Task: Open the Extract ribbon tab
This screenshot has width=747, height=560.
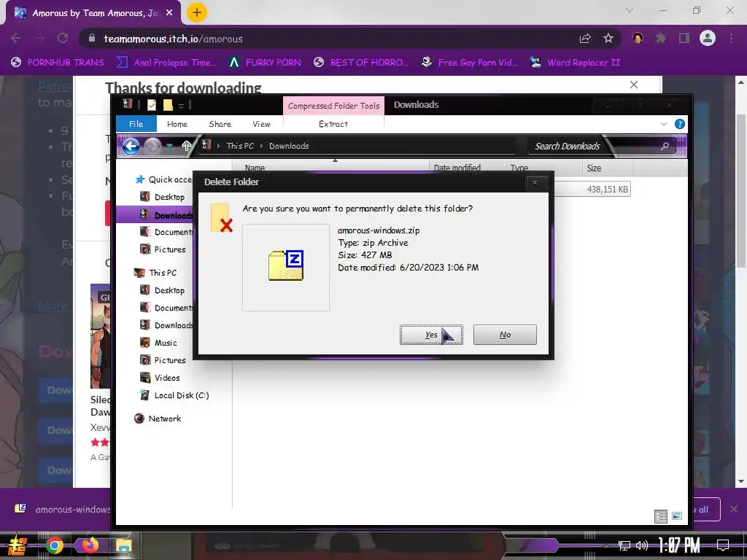Action: tap(333, 124)
